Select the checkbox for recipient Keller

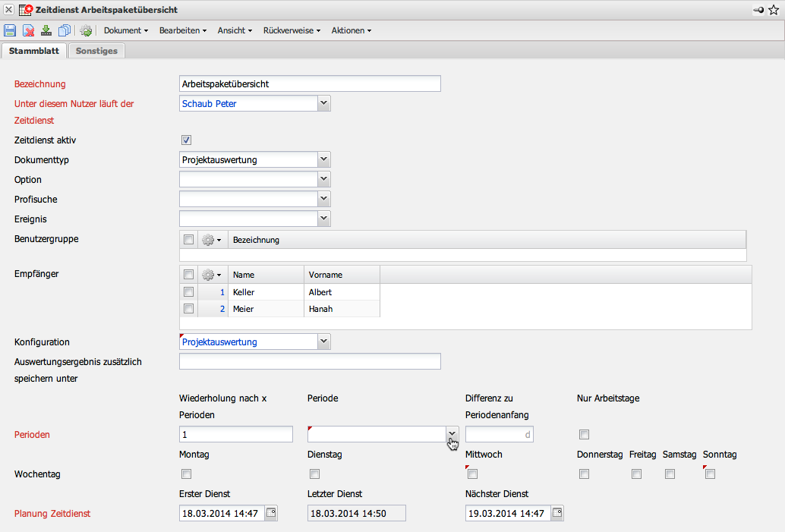click(x=188, y=291)
